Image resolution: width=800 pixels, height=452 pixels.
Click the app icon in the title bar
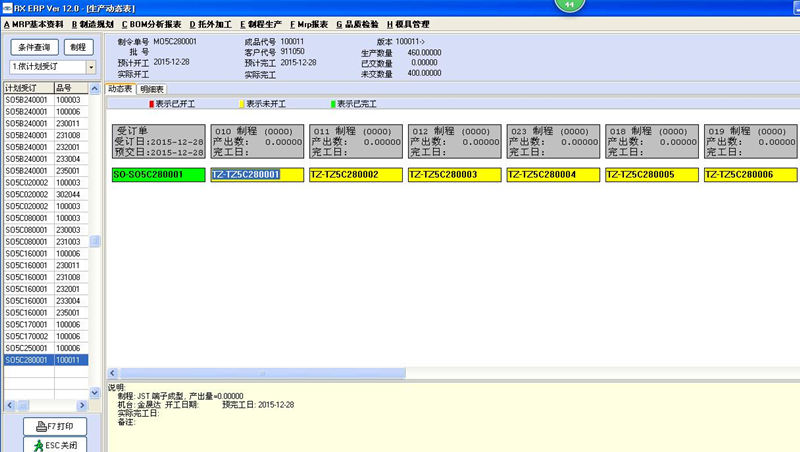[x=7, y=8]
